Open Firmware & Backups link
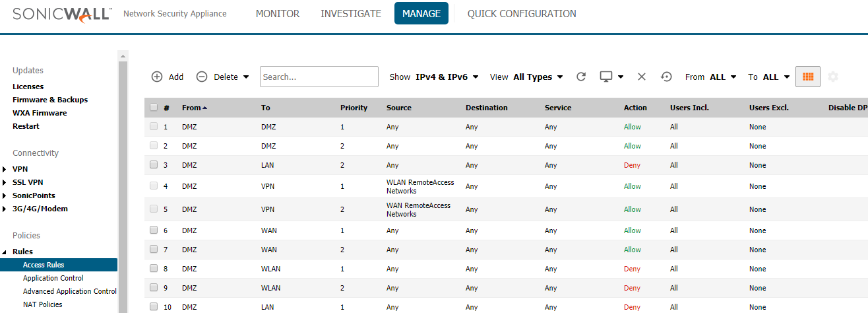 pyautogui.click(x=50, y=100)
